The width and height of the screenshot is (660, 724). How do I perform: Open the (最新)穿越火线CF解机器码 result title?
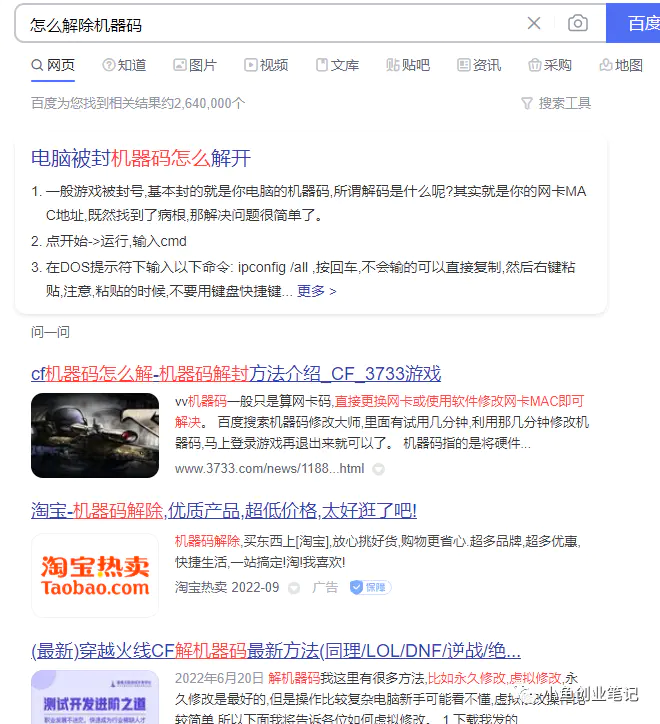click(x=276, y=651)
